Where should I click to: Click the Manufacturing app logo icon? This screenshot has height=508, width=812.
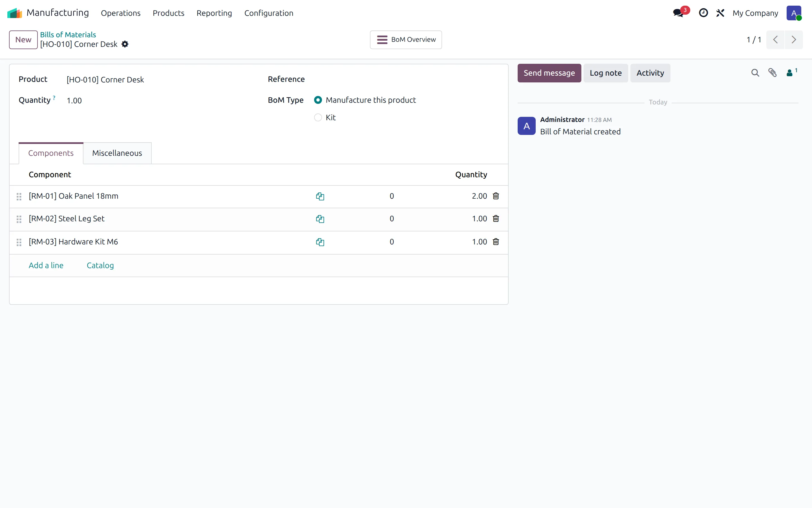click(x=14, y=13)
